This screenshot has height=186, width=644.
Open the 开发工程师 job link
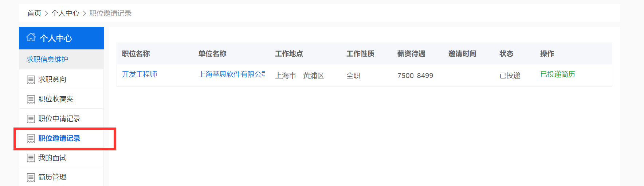tap(140, 74)
